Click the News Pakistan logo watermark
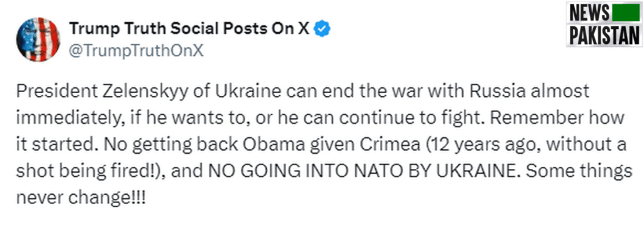Screen dimensions: 644x240 point(604,24)
